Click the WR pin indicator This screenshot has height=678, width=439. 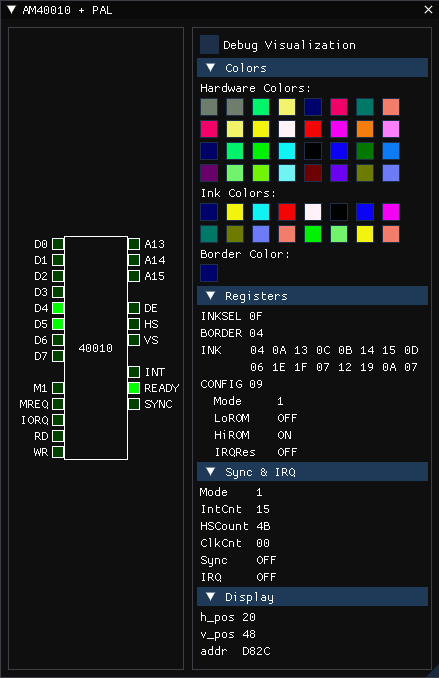58,452
